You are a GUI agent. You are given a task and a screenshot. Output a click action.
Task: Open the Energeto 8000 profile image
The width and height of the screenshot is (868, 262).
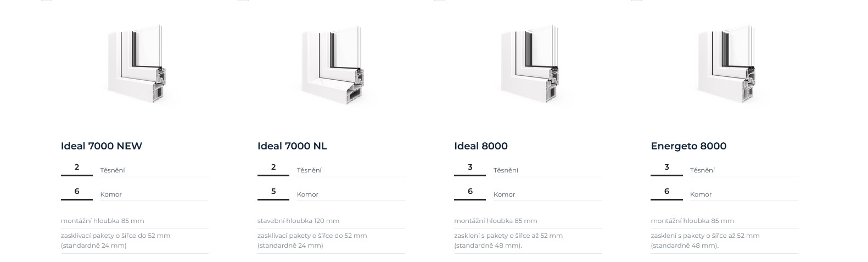tap(725, 66)
